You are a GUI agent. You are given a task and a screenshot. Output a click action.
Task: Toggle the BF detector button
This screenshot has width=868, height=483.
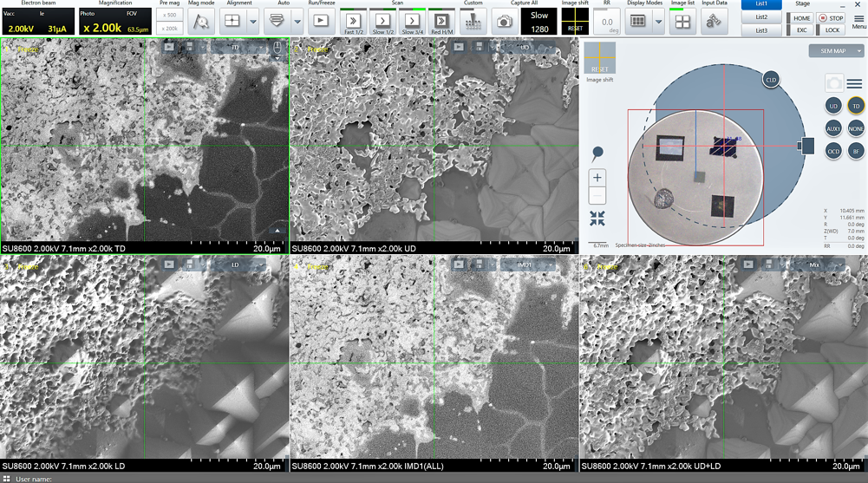tap(856, 151)
